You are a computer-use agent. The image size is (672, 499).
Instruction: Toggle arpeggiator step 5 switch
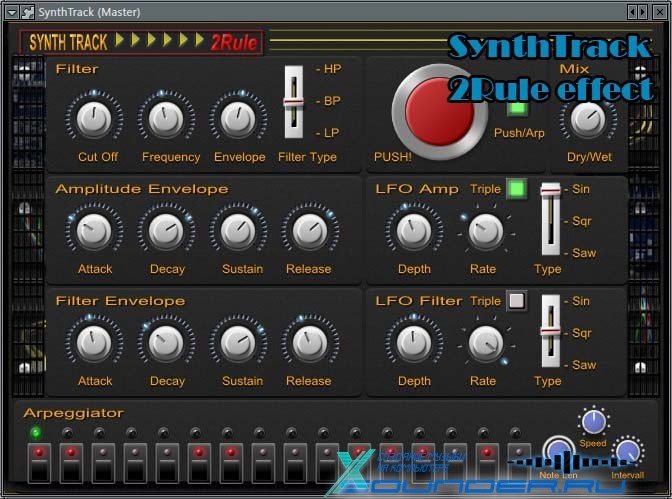pyautogui.click(x=167, y=463)
